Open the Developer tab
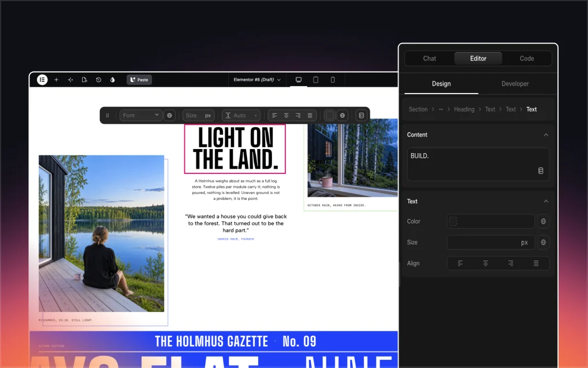Image resolution: width=588 pixels, height=368 pixels. tap(515, 84)
